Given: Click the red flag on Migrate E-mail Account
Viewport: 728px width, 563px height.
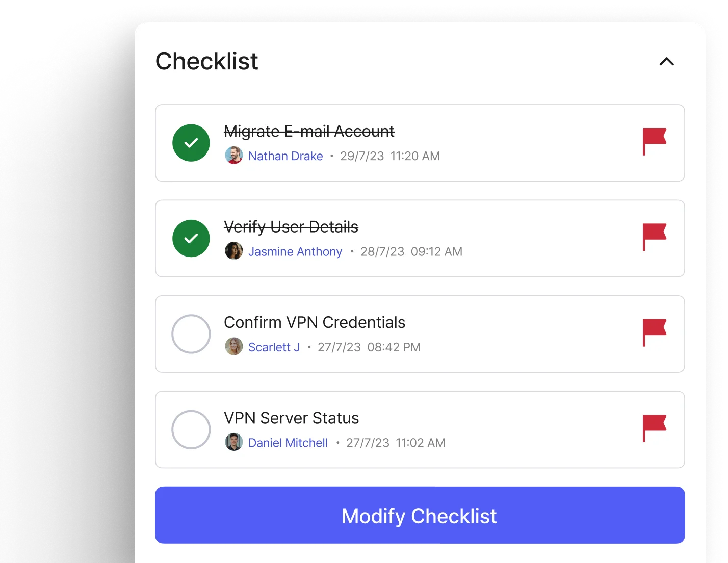Looking at the screenshot, I should coord(654,141).
